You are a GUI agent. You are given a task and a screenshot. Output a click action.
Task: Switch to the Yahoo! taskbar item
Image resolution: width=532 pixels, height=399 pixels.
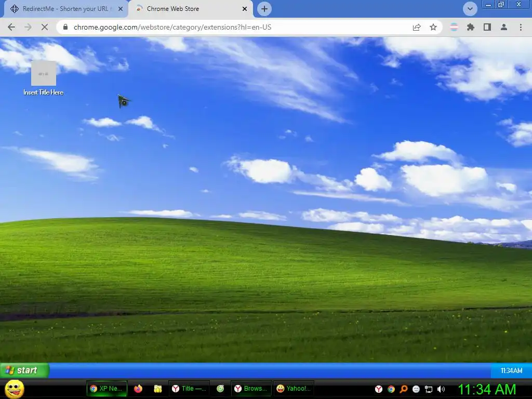tap(294, 389)
